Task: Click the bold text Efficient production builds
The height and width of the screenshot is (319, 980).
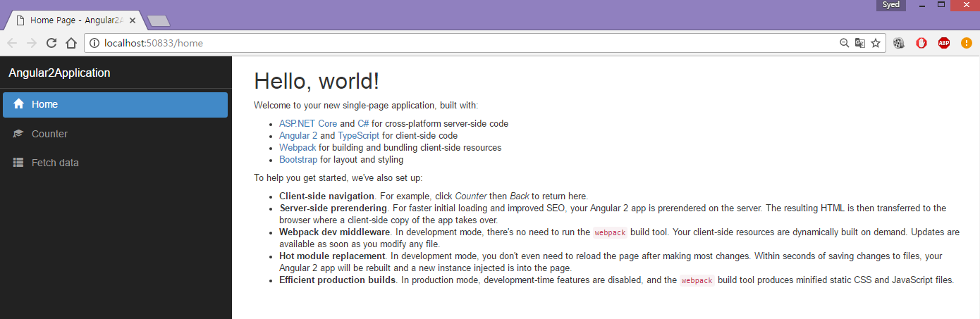Action: tap(338, 280)
